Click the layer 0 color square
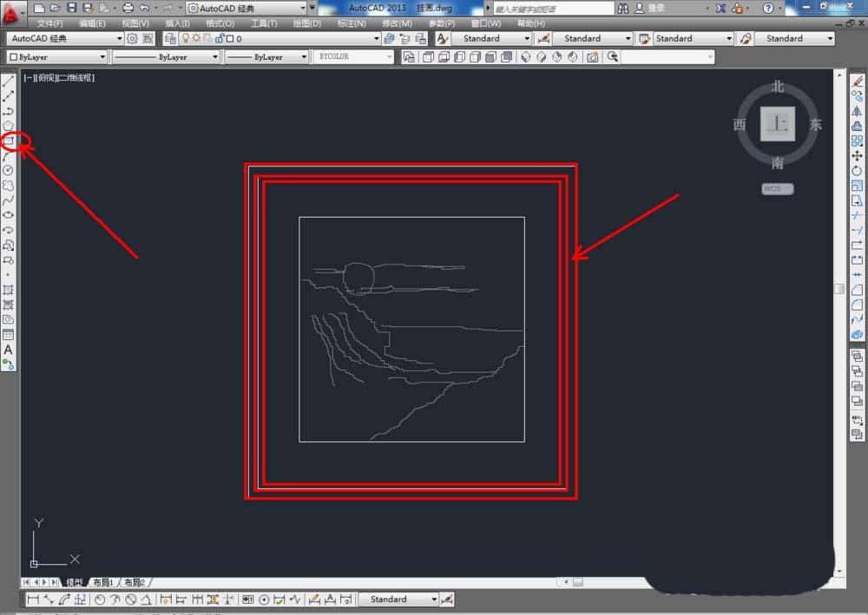 click(x=230, y=38)
